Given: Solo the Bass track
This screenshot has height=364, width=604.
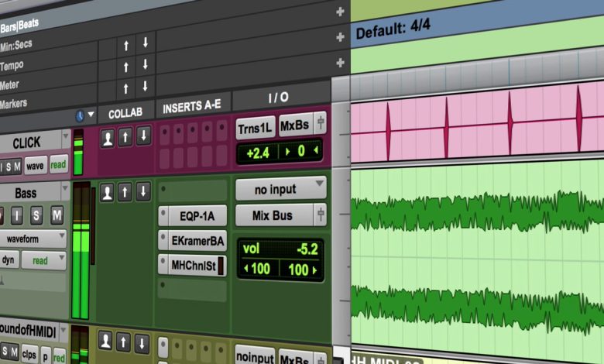Looking at the screenshot, I should [36, 216].
